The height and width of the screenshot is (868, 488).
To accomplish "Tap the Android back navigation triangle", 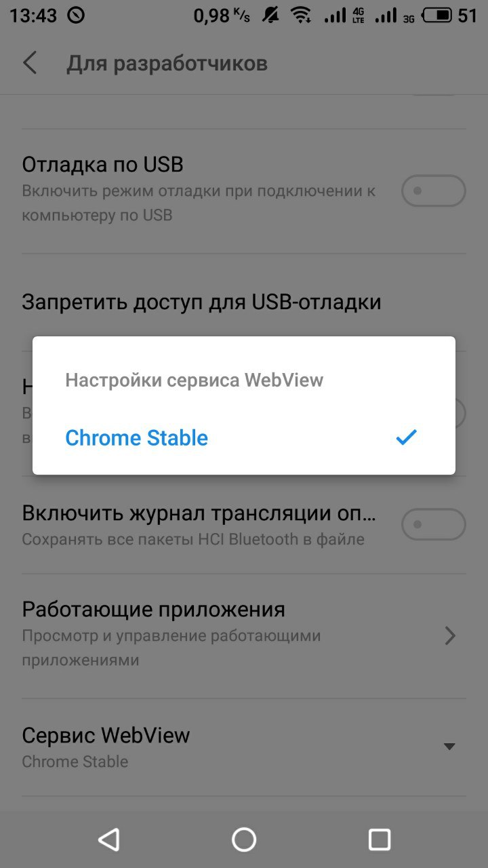I will pyautogui.click(x=108, y=840).
